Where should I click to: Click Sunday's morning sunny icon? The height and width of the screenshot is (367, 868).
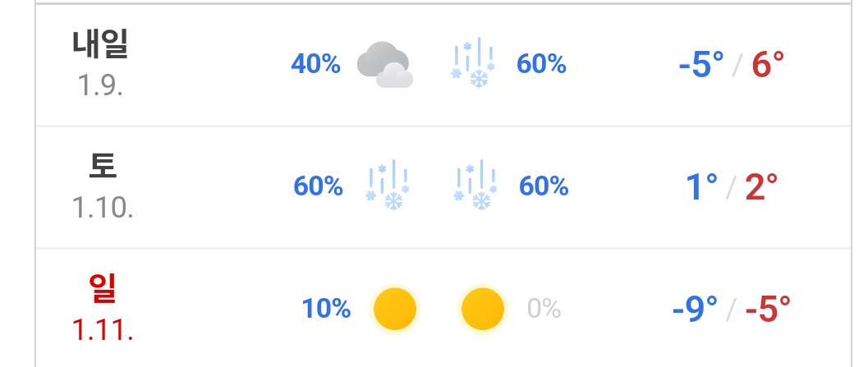[x=395, y=309]
